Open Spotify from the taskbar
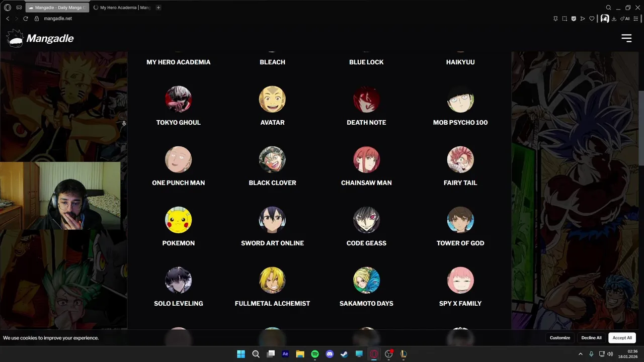The image size is (644, 362). tap(315, 354)
